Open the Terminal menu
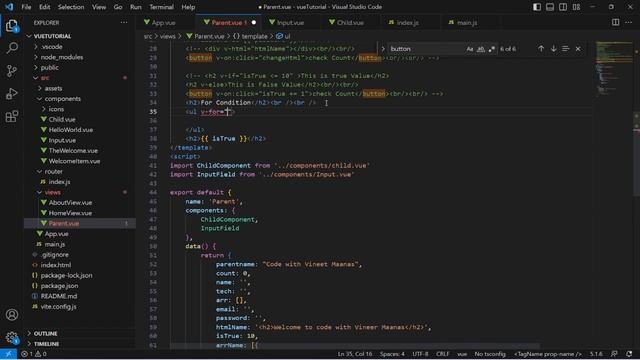This screenshot has height=360, width=640. click(161, 7)
